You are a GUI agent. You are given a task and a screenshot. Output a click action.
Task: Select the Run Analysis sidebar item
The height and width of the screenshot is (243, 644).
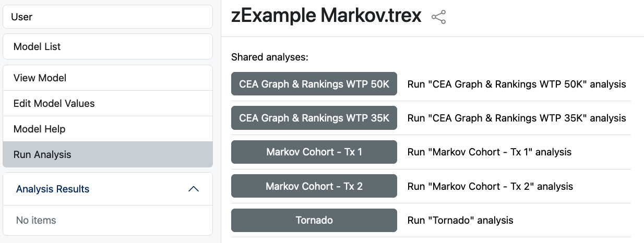pyautogui.click(x=108, y=154)
